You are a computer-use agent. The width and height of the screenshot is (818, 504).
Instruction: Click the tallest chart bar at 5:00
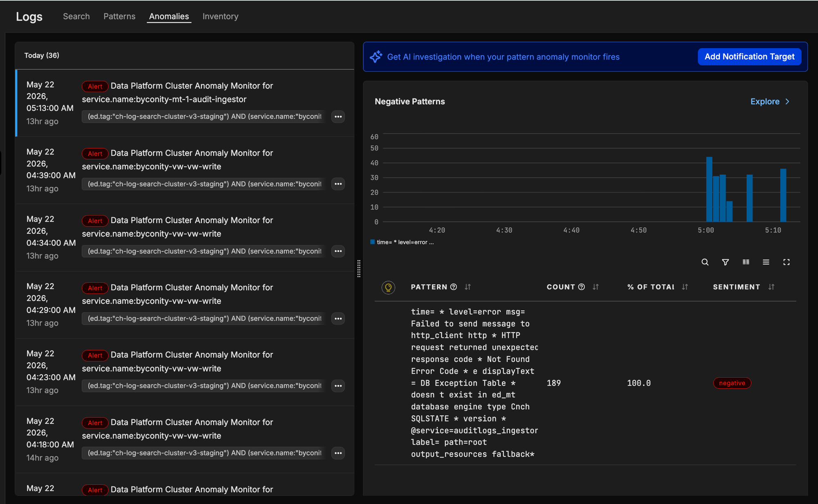pyautogui.click(x=709, y=189)
